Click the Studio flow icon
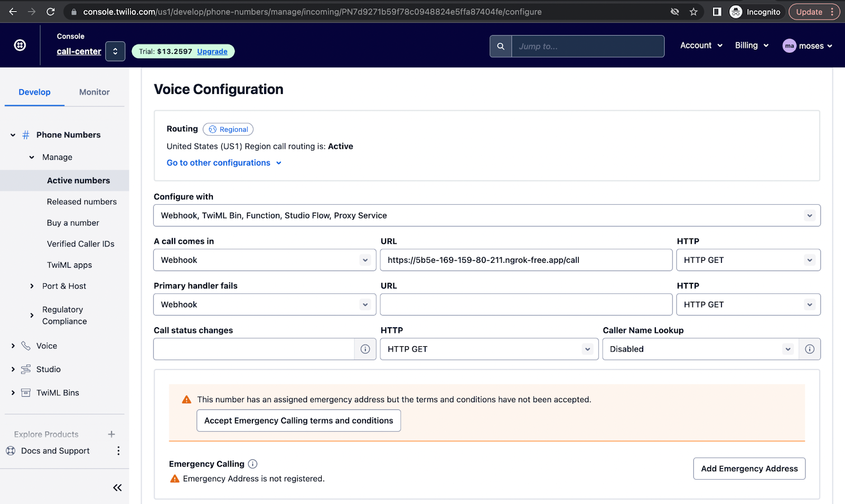The height and width of the screenshot is (504, 845). [x=25, y=369]
